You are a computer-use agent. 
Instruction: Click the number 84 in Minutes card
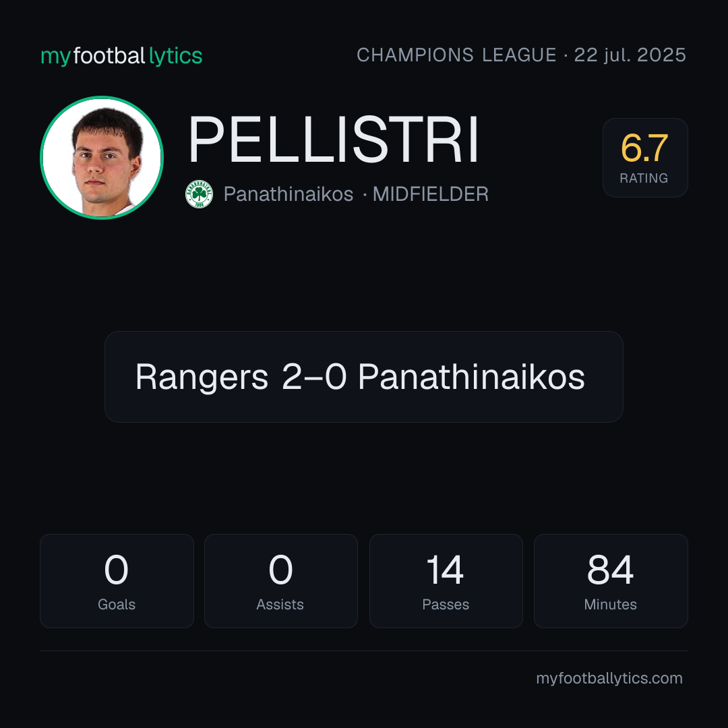tap(611, 570)
